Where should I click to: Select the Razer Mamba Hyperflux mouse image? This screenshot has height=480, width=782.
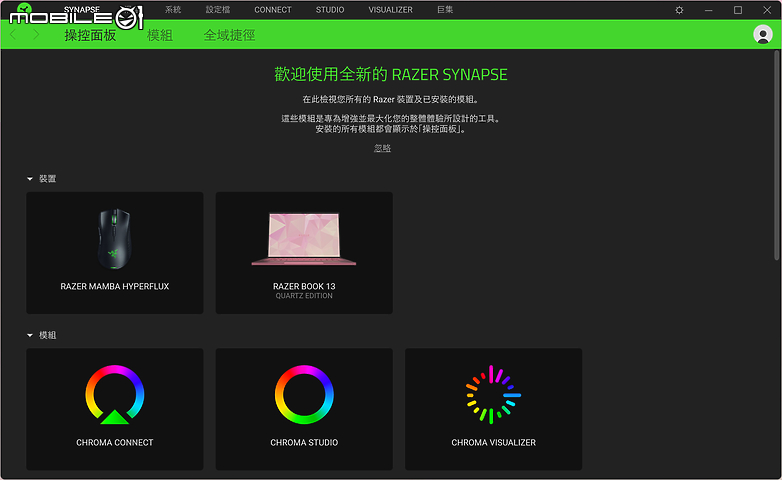(115, 239)
